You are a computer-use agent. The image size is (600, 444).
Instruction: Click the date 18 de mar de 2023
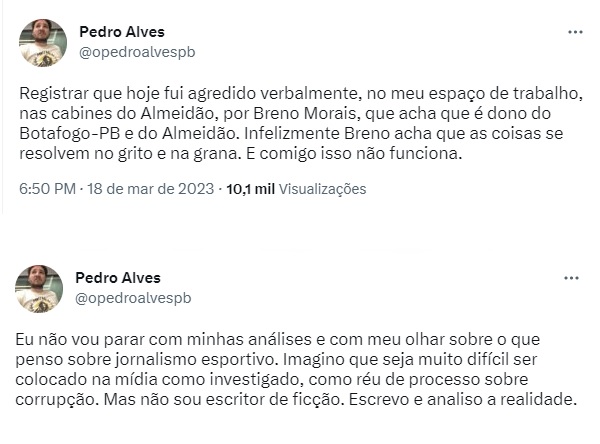pyautogui.click(x=150, y=189)
